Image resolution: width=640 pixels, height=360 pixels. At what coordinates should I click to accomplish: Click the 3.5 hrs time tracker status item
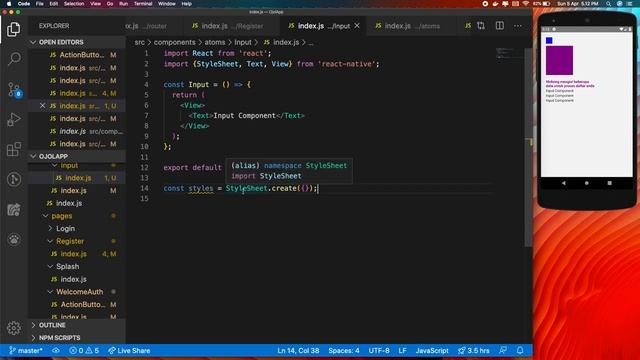(x=473, y=351)
